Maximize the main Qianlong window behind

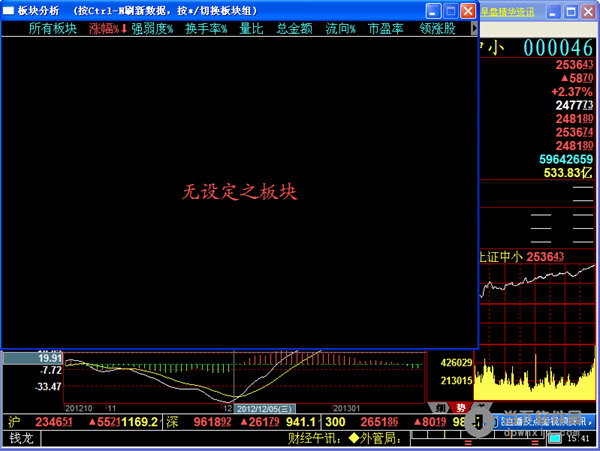pos(571,12)
